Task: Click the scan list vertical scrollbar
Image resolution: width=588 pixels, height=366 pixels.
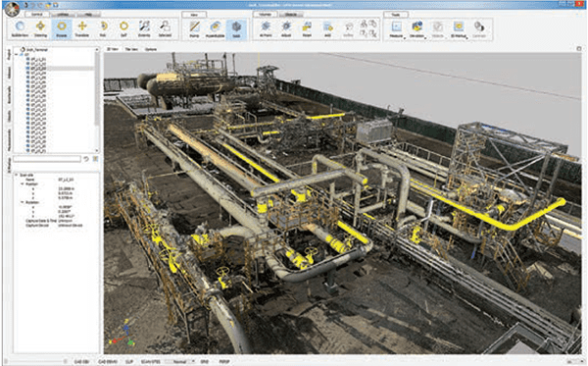Action: 97,99
